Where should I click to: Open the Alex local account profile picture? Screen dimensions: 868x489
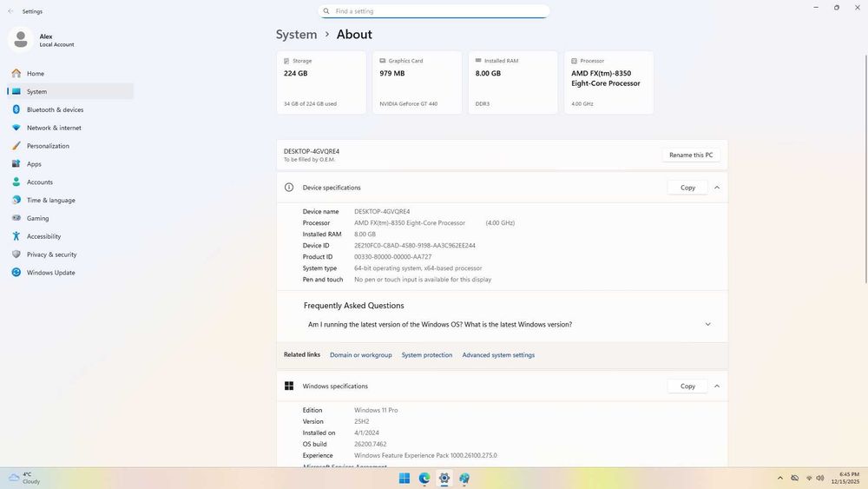pos(21,40)
